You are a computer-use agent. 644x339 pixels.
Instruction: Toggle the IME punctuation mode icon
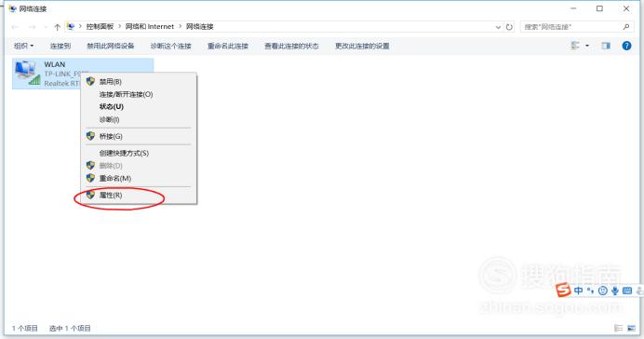coord(590,291)
